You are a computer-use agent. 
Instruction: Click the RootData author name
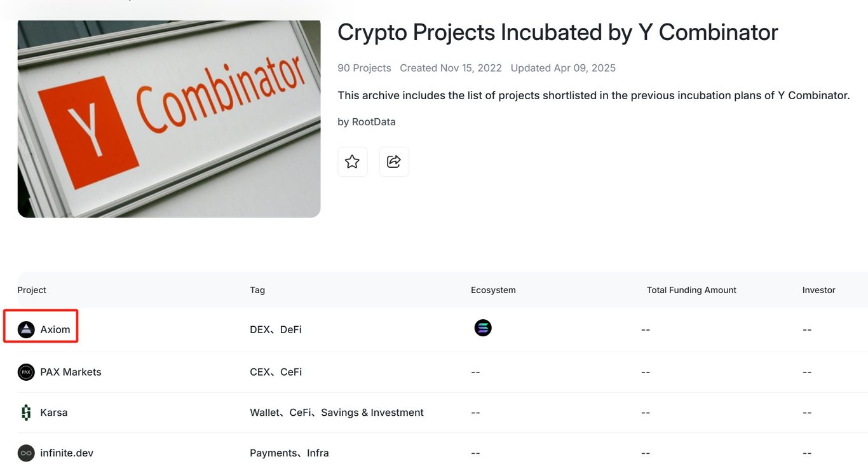pos(374,122)
